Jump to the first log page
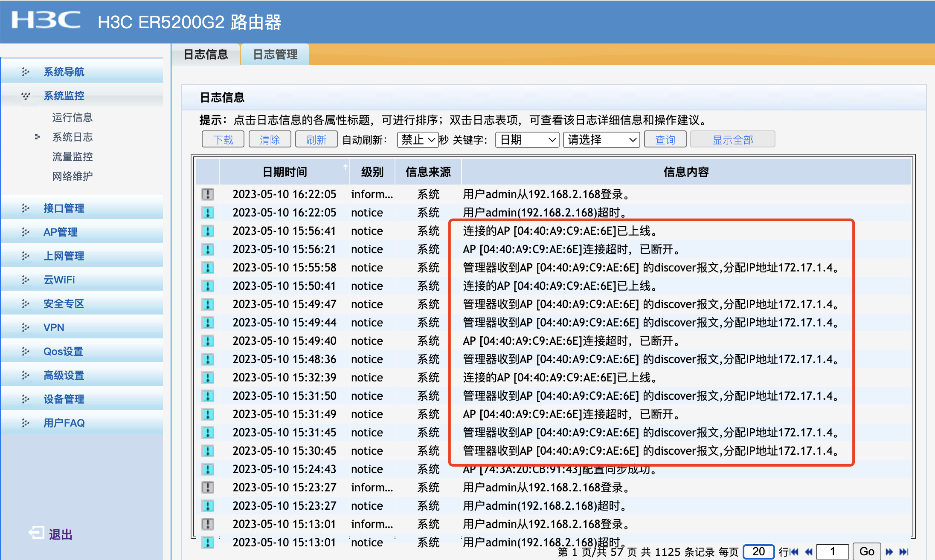 point(794,552)
